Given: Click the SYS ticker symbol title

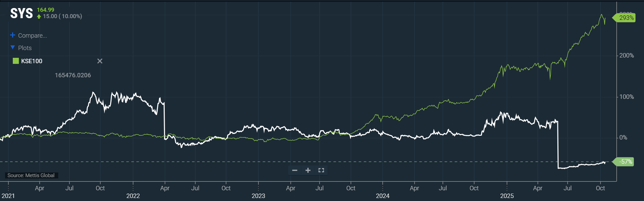Looking at the screenshot, I should [22, 13].
